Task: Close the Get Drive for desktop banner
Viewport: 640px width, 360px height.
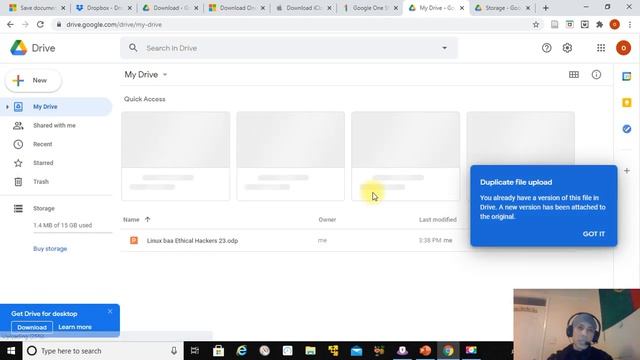Action: (x=110, y=311)
